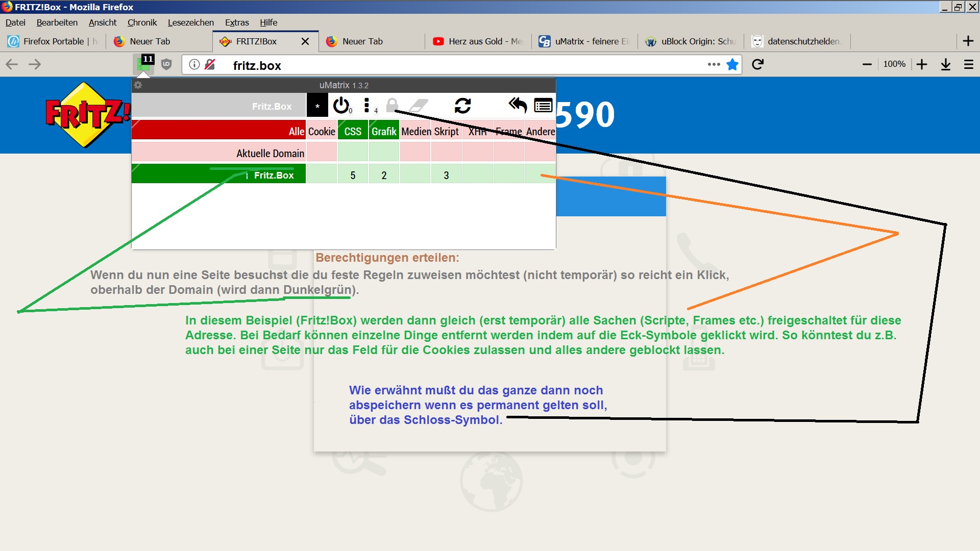
Task: Open uMatrix settings gear icon
Action: point(138,85)
